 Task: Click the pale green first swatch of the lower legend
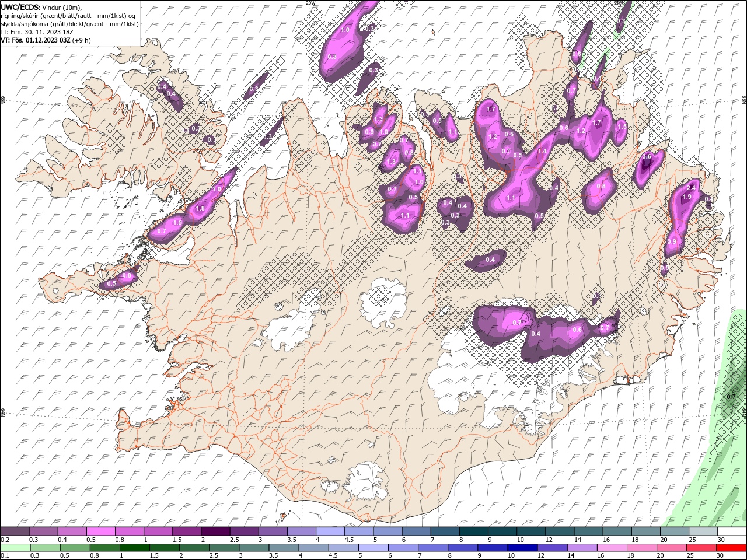pyautogui.click(x=15, y=548)
